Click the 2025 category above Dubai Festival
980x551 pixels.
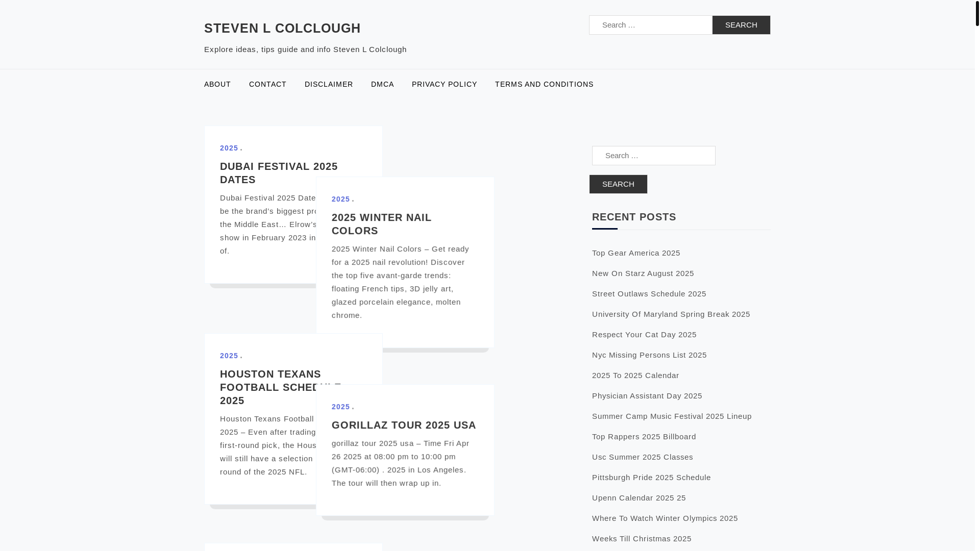click(229, 148)
